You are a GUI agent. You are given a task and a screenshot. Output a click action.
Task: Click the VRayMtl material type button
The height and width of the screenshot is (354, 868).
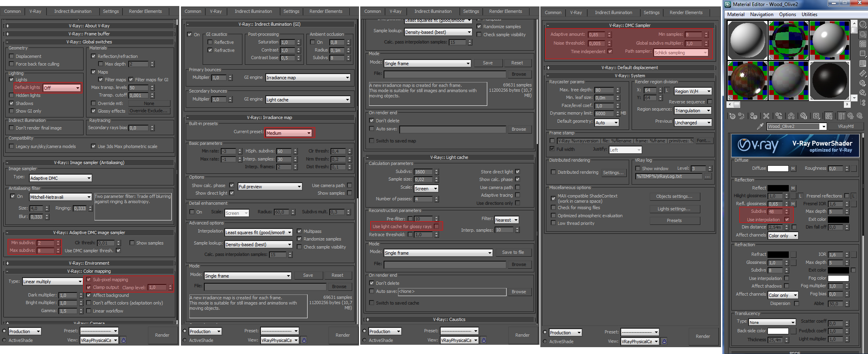845,126
